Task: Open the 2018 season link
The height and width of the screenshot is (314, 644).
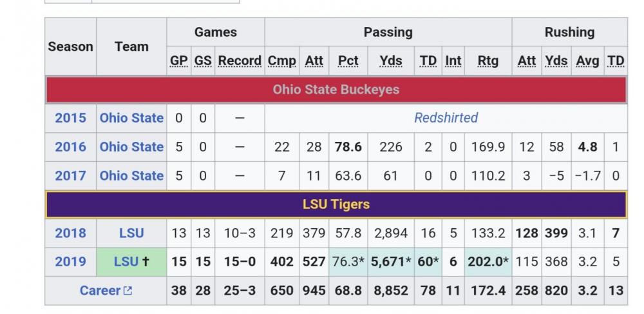Action: pos(70,233)
